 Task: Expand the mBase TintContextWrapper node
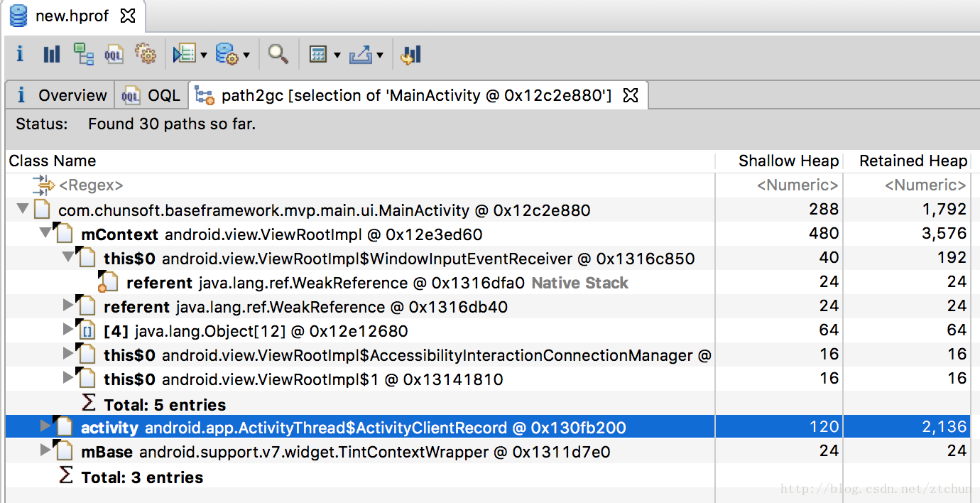coord(46,450)
